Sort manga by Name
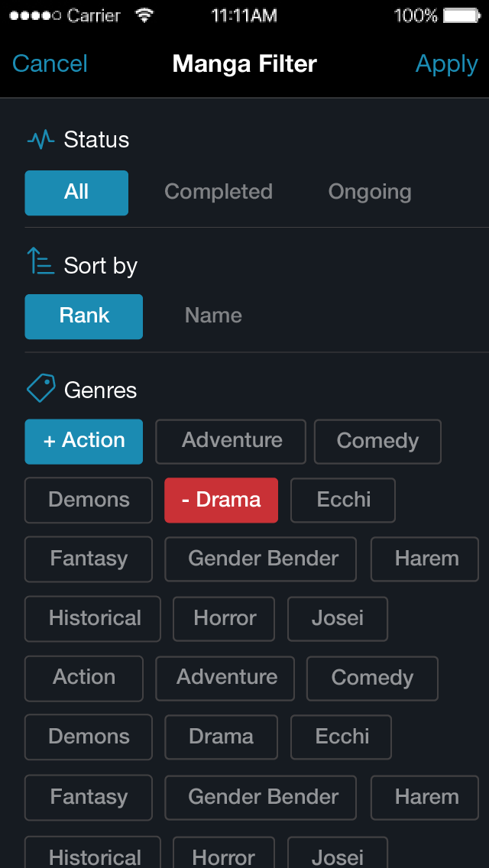This screenshot has width=489, height=868. 213,316
